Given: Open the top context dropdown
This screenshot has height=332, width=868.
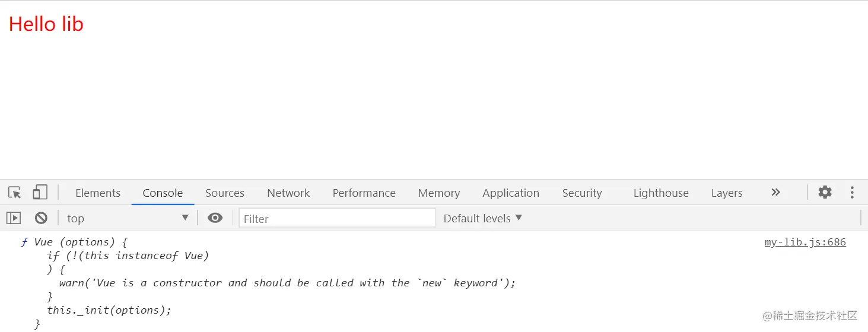Looking at the screenshot, I should (x=128, y=218).
